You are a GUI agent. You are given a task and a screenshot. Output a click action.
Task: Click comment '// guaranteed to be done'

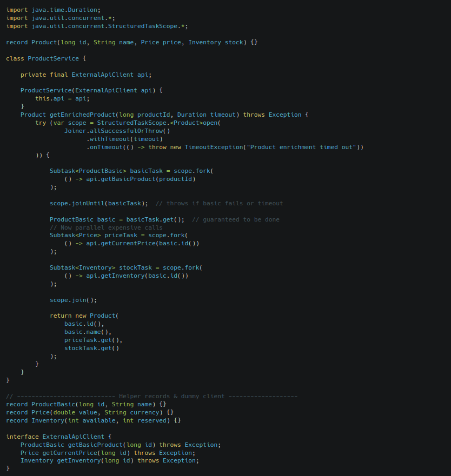pos(236,219)
